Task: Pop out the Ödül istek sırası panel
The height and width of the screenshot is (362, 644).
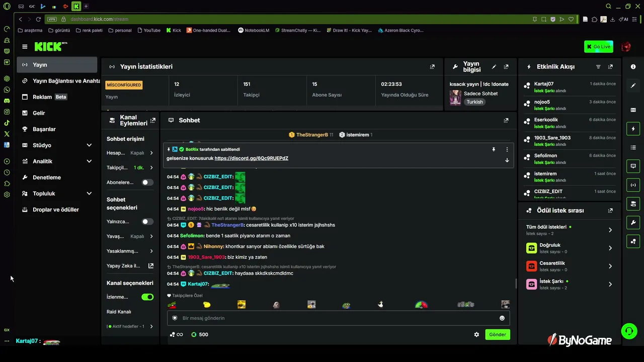Action: pos(610,211)
